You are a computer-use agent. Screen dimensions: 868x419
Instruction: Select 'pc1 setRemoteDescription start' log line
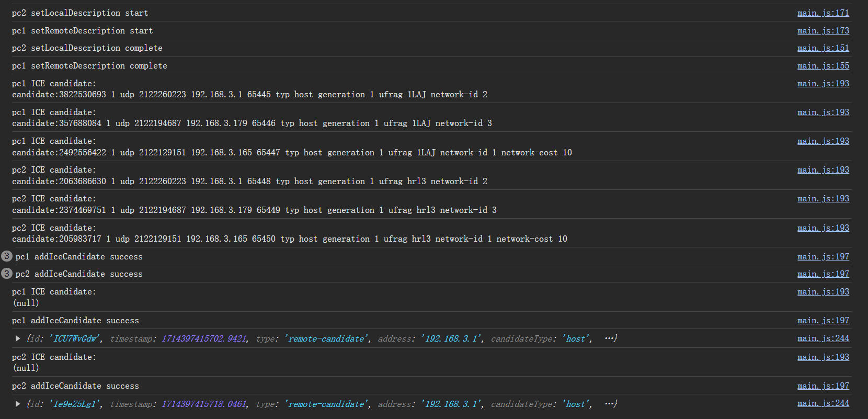[x=83, y=30]
